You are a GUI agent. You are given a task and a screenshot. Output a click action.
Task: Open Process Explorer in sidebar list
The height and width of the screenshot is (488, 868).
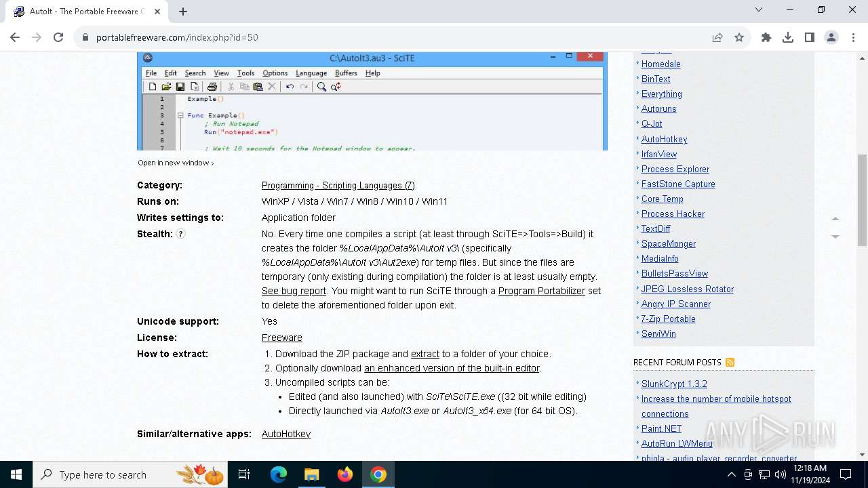pos(675,169)
